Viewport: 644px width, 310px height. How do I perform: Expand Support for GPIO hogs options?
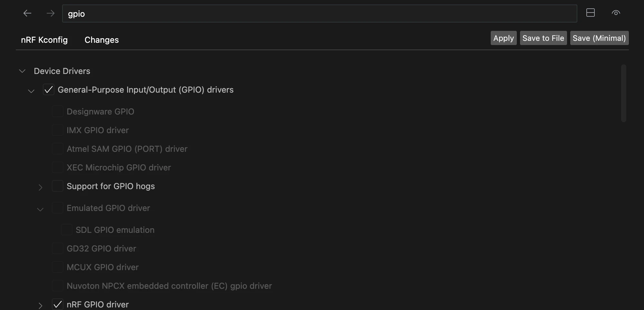pyautogui.click(x=40, y=187)
